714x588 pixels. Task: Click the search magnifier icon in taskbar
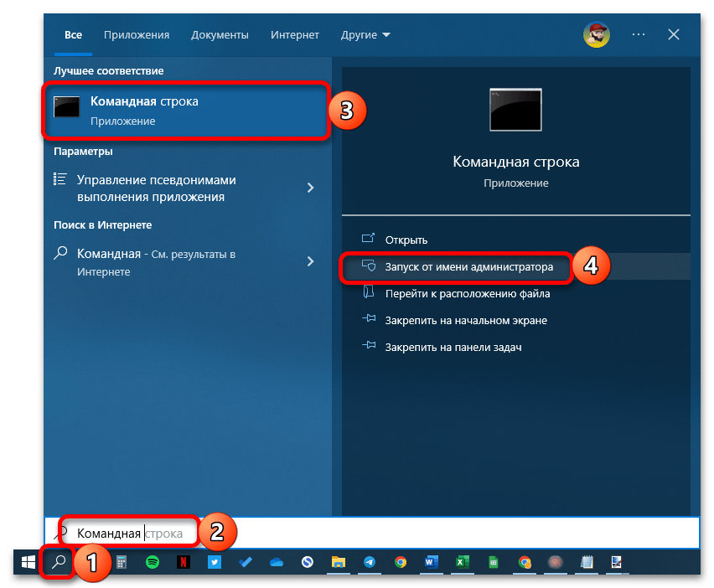tap(59, 562)
